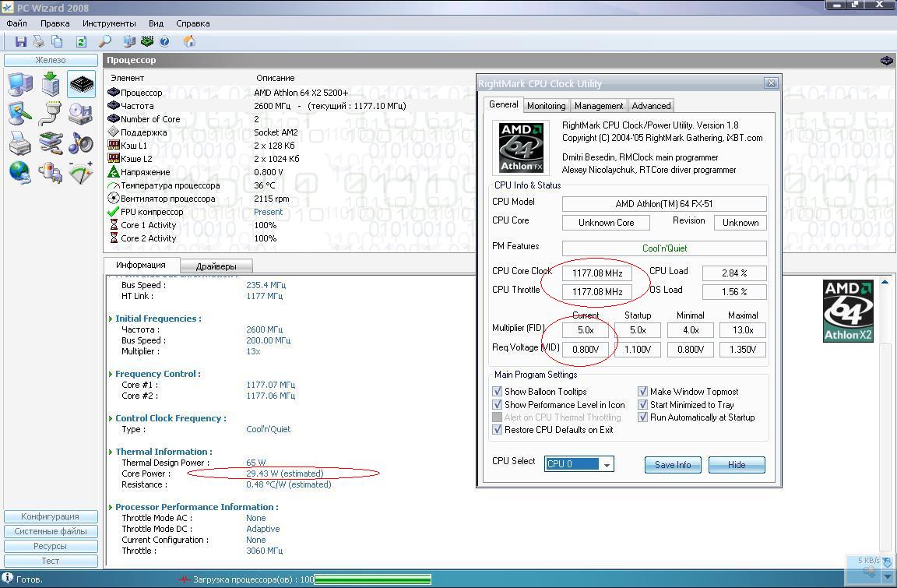Open the Справка menu
Screen dimensions: 897x588
(x=193, y=23)
